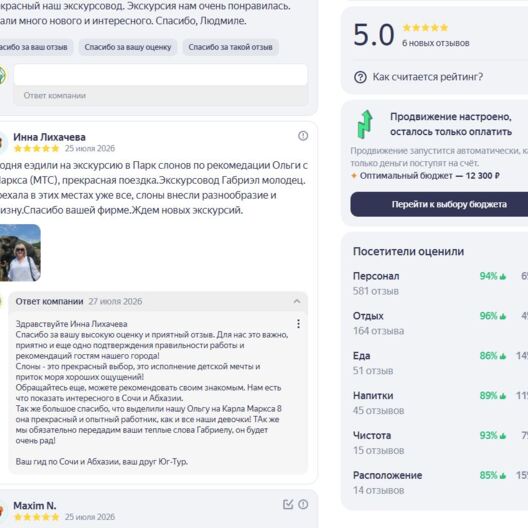The image size is (528, 528).
Task: Click the Отдых 96% thumbs-up rating
Action: click(493, 316)
